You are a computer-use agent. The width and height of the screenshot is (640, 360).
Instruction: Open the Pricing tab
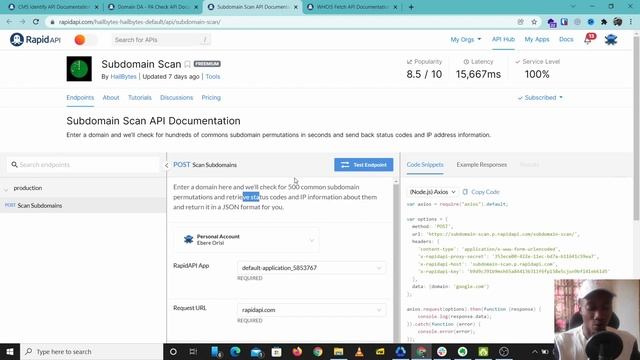(x=211, y=98)
